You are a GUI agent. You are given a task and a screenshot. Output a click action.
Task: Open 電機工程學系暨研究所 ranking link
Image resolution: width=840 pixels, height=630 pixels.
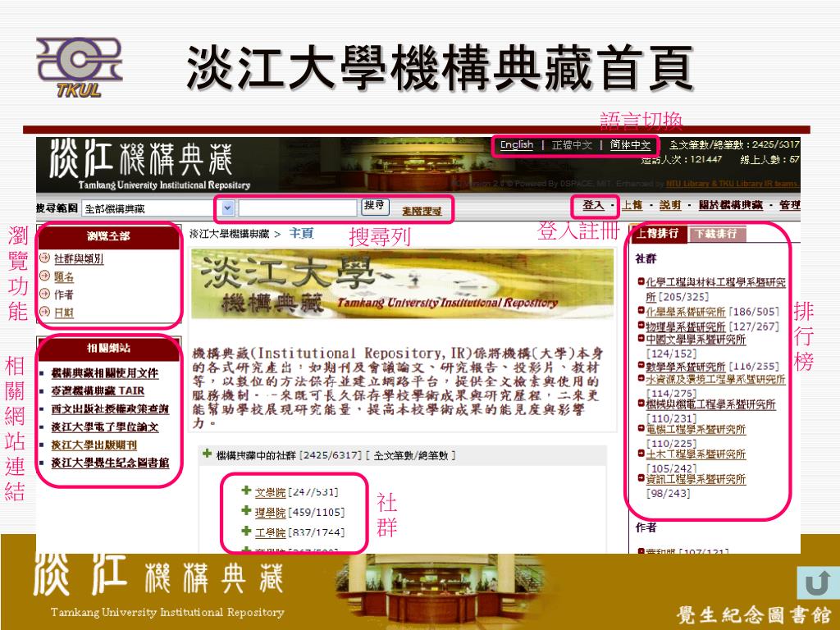pyautogui.click(x=696, y=429)
